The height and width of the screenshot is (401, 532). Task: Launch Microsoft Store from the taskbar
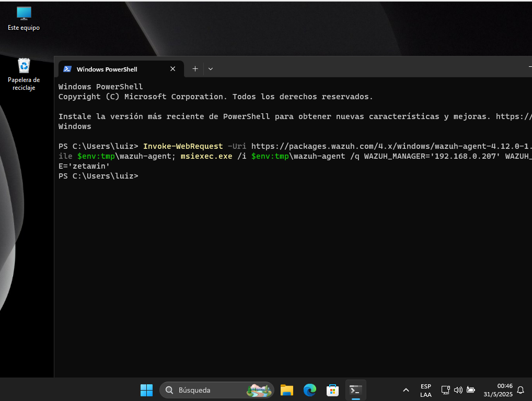332,390
